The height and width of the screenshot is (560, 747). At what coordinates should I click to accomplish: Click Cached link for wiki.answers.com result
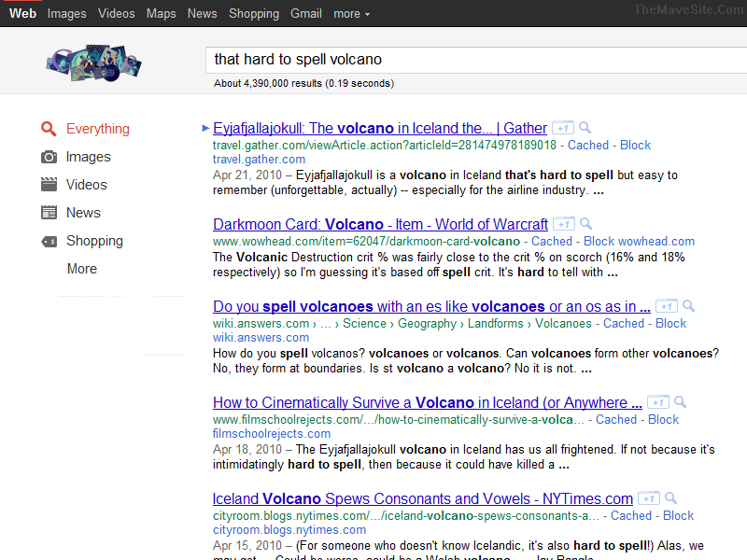coord(624,323)
